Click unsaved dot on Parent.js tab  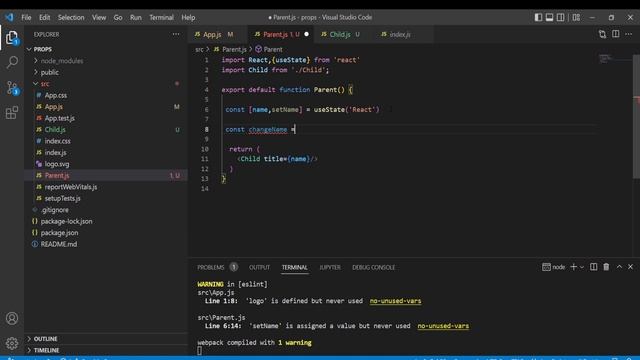[307, 34]
